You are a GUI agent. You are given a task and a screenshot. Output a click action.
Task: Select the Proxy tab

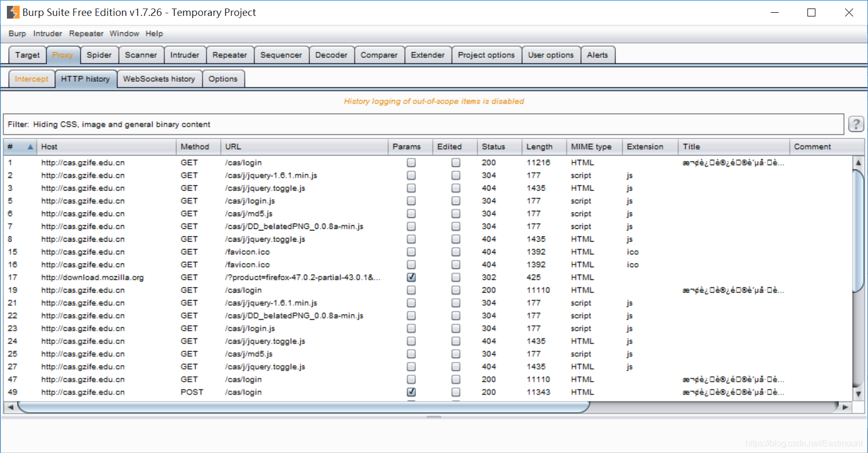63,55
